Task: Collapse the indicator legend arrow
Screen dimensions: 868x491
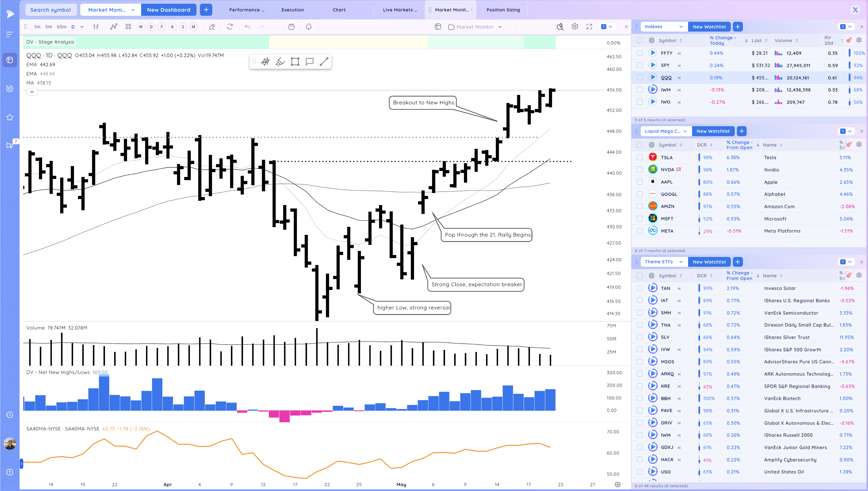Action: click(32, 92)
